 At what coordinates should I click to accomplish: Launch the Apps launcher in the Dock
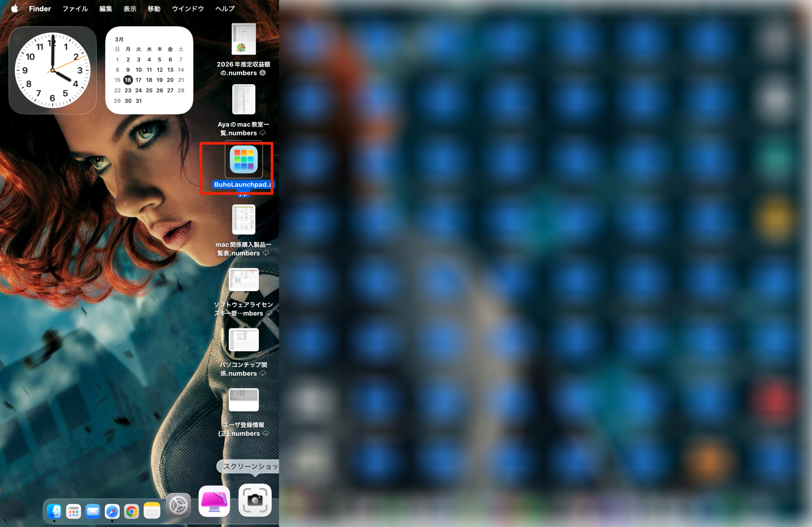74,511
